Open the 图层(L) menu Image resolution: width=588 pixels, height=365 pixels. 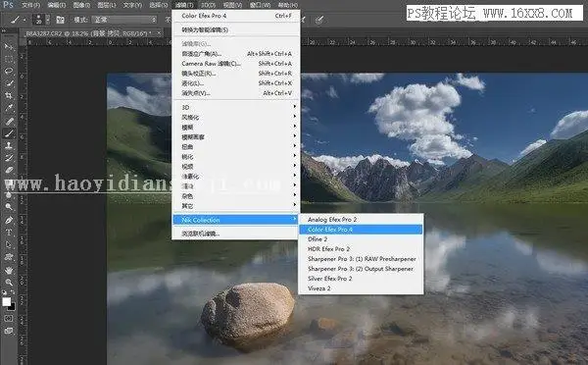[x=107, y=5]
